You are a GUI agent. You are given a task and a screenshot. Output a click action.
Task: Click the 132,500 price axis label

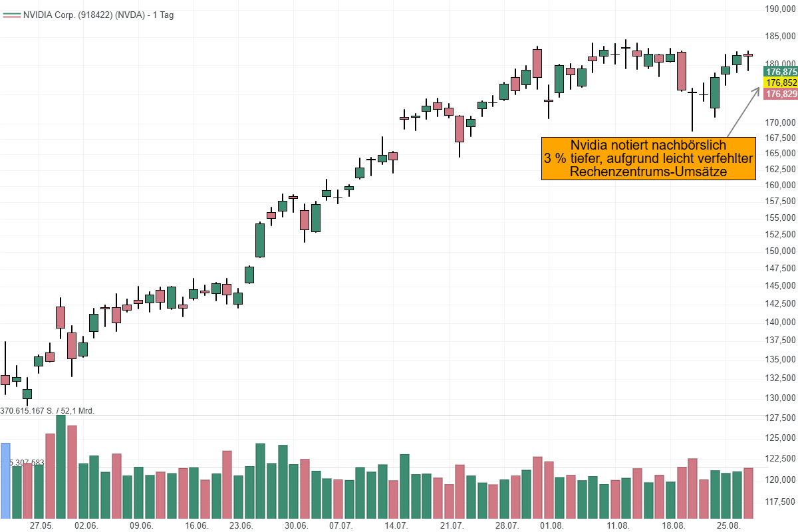point(781,378)
